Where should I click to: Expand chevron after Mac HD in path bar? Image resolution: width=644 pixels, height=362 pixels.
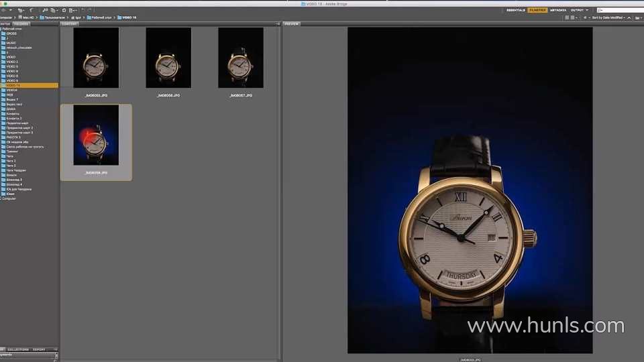(x=36, y=17)
